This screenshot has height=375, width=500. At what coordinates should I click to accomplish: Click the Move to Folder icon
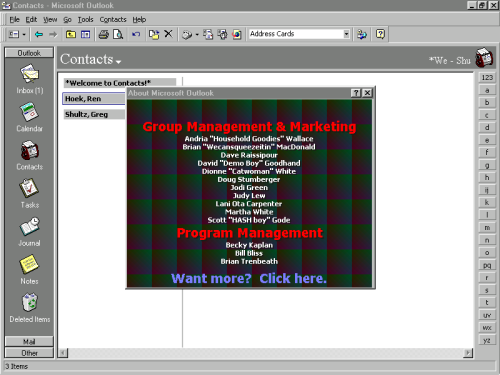tap(154, 34)
